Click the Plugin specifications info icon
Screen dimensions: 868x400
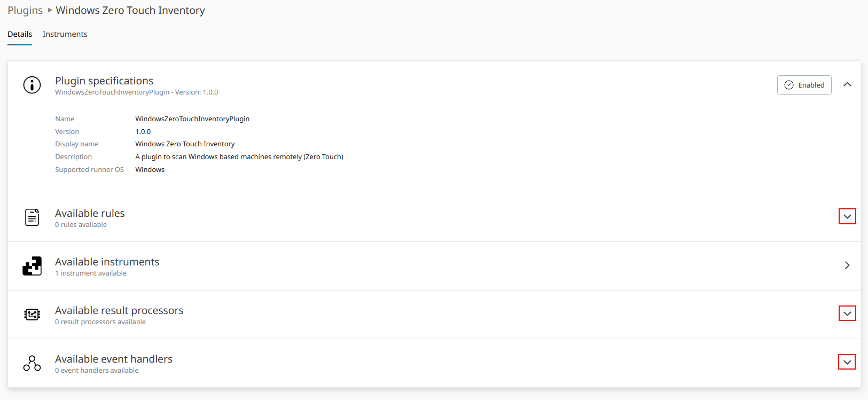(32, 85)
